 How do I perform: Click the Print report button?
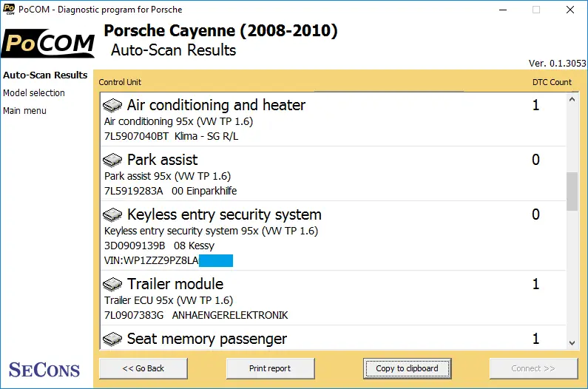tap(270, 368)
